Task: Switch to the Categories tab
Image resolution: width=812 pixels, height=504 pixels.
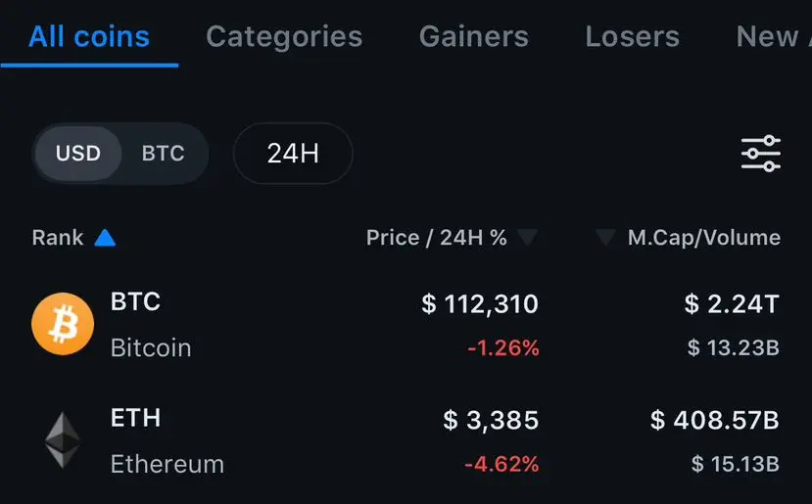Action: point(284,37)
